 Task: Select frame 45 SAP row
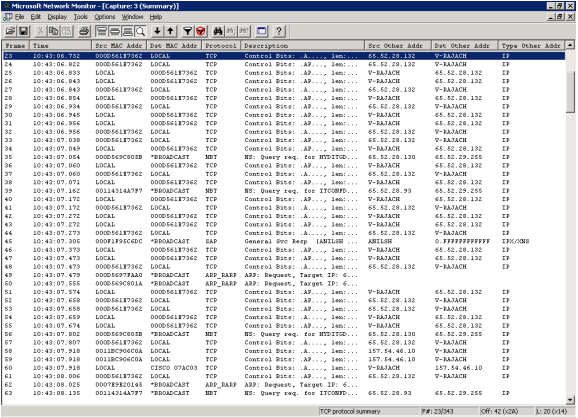(284, 241)
